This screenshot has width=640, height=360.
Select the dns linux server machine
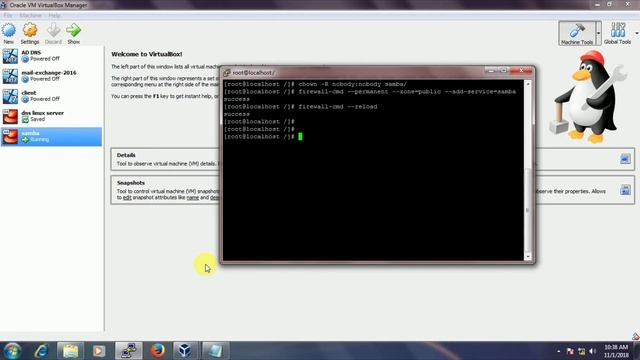(51, 116)
